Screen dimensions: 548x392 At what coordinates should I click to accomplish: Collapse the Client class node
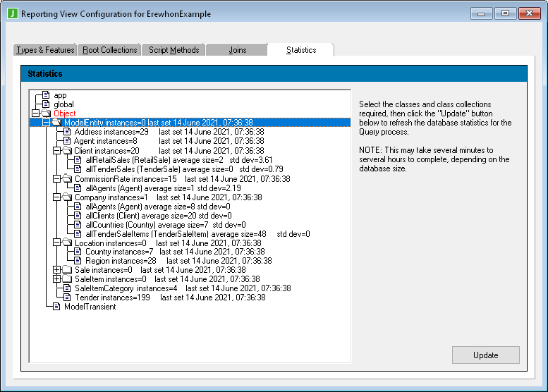[56, 151]
